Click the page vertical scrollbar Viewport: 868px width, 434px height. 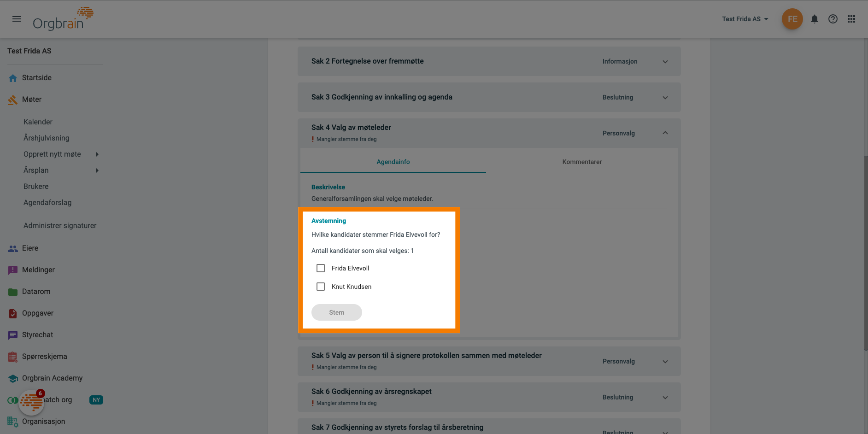click(865, 253)
